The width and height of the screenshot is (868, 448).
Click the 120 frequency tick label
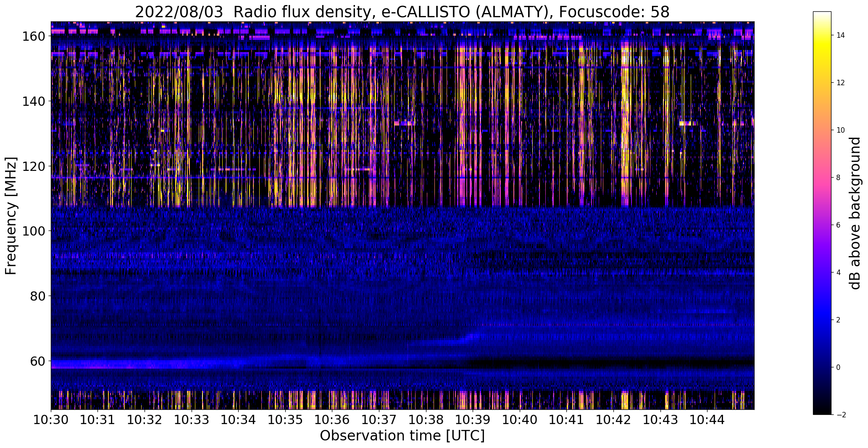pyautogui.click(x=33, y=166)
